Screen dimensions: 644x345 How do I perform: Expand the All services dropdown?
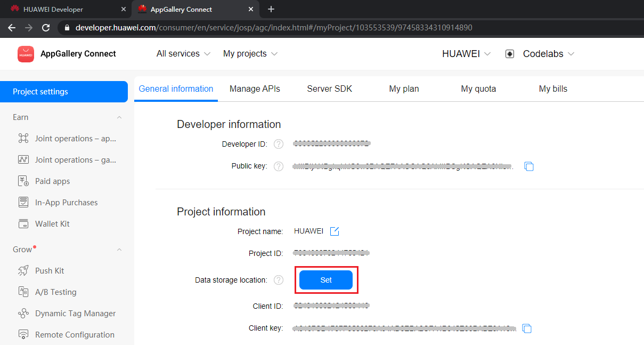(x=183, y=54)
